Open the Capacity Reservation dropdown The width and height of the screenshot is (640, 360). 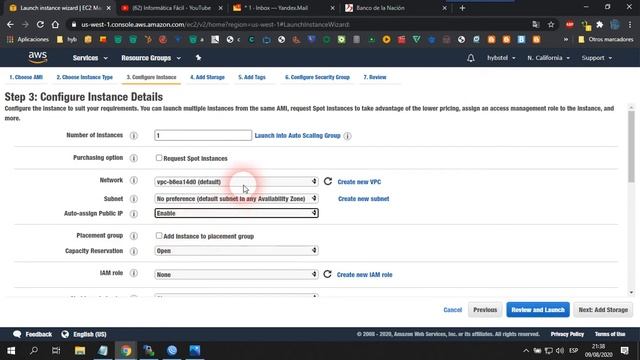pos(236,251)
